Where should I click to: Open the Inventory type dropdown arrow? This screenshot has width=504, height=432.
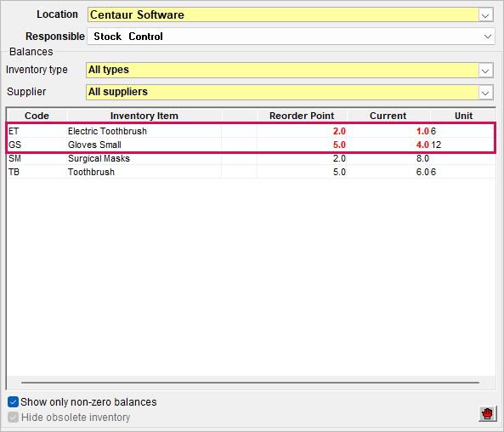pos(485,70)
